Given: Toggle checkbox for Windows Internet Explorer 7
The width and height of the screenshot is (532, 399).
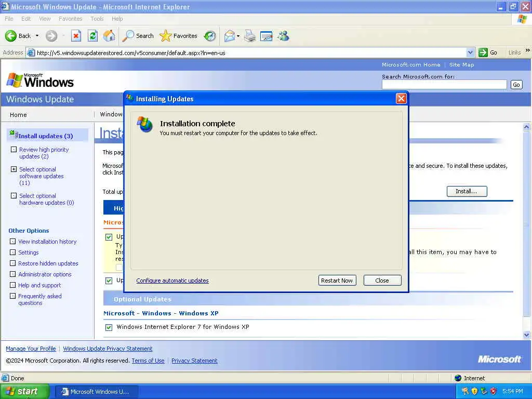Looking at the screenshot, I should 109,327.
